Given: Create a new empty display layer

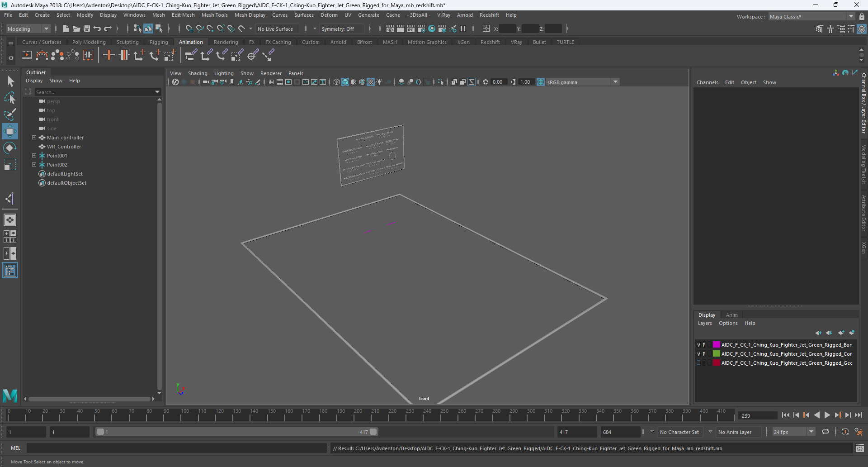Looking at the screenshot, I should pyautogui.click(x=841, y=333).
